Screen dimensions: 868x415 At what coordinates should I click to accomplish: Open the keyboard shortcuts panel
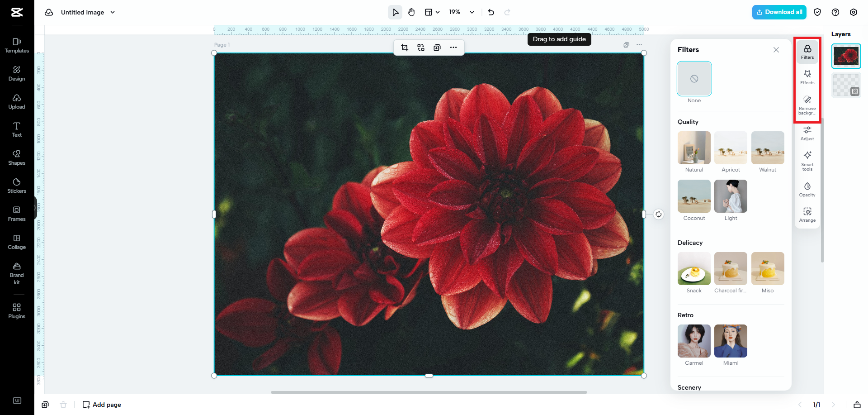pos(17,400)
